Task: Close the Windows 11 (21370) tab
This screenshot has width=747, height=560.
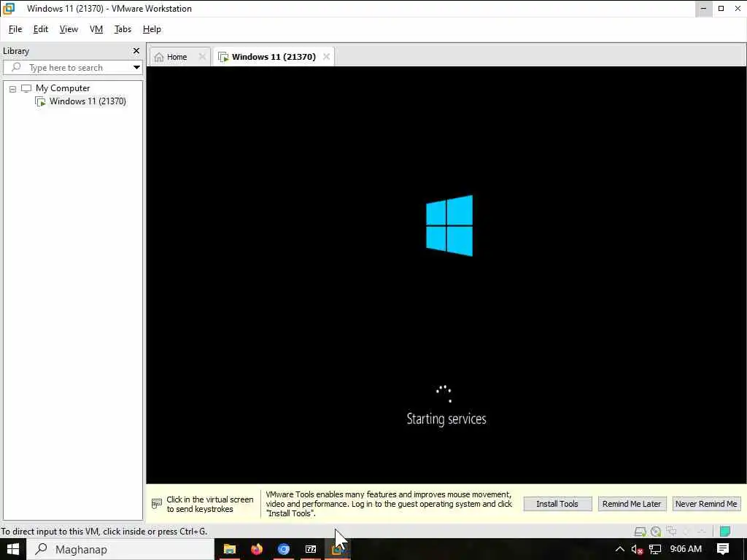Action: pos(326,57)
